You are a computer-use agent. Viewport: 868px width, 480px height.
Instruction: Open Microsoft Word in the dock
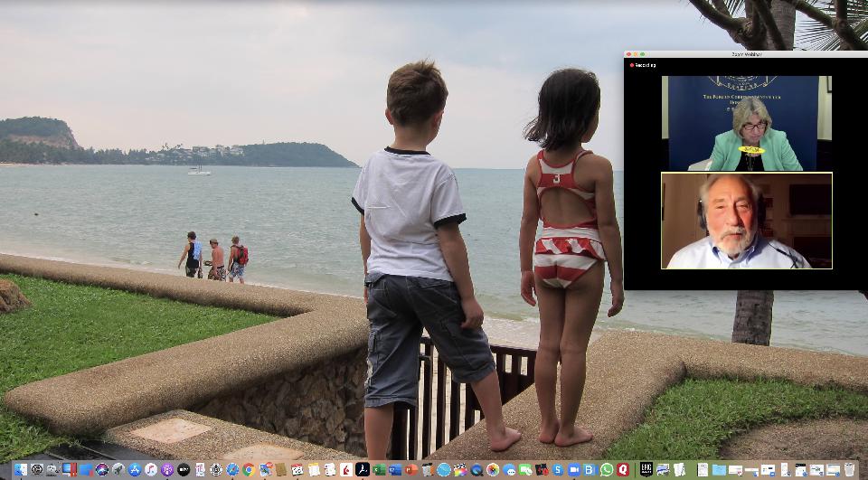(394, 469)
